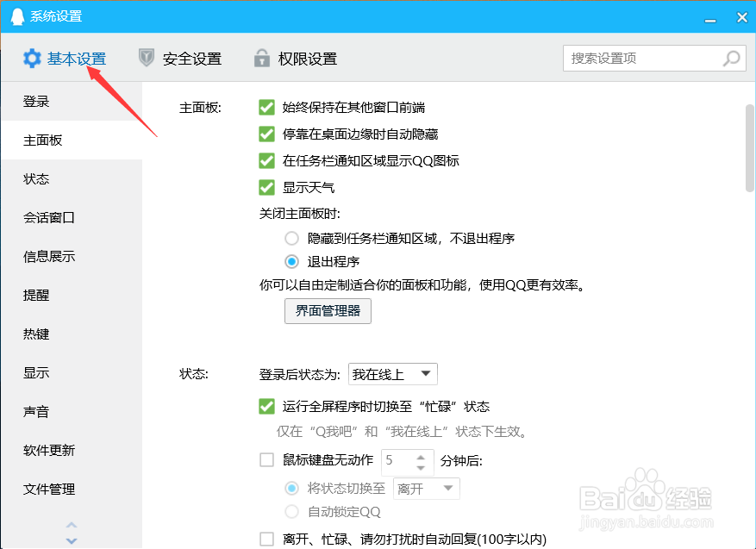Open 显示 settings in sidebar

pos(72,372)
